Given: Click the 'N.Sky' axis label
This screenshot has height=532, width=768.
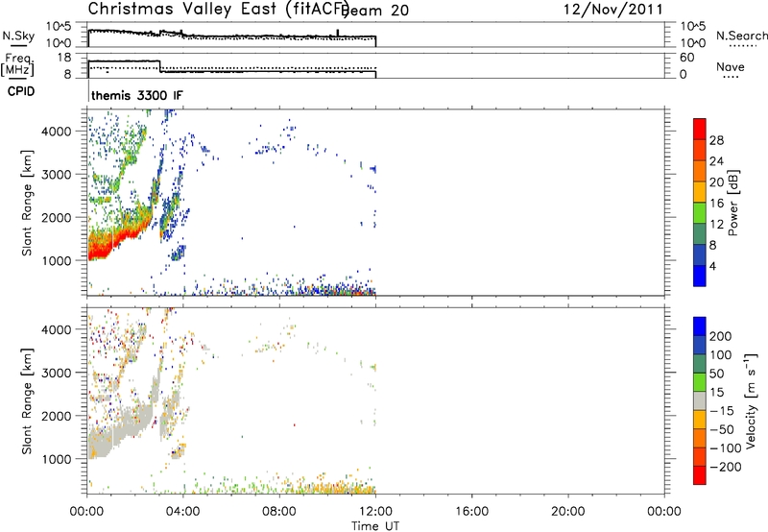Looking at the screenshot, I should [18, 36].
